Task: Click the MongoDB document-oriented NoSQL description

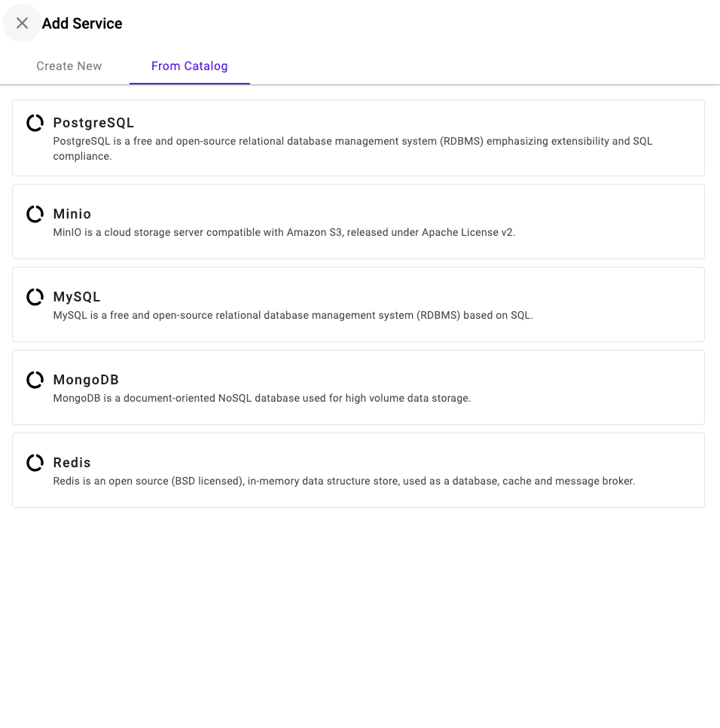Action: click(x=261, y=398)
